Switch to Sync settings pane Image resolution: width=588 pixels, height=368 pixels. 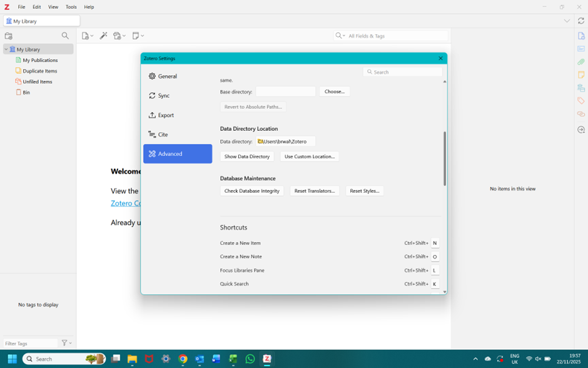click(178, 96)
